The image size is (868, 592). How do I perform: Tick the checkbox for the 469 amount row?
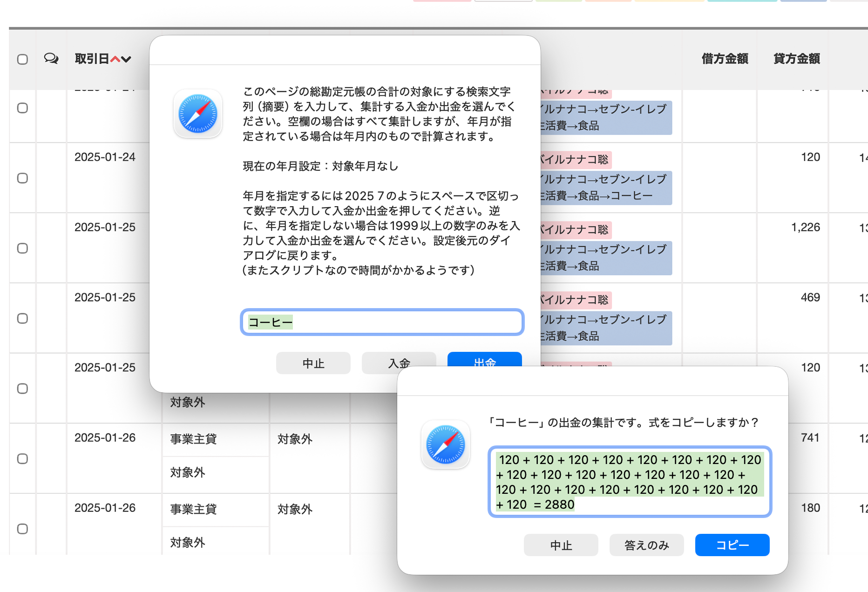pyautogui.click(x=22, y=318)
